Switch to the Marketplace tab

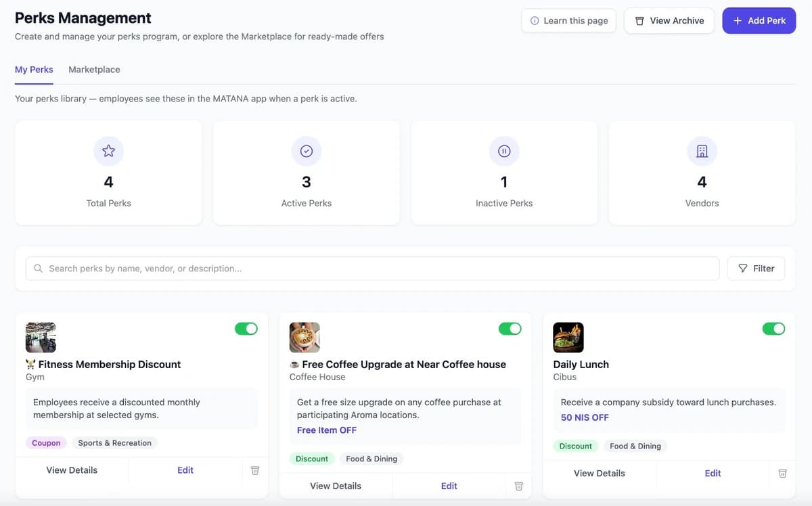point(94,70)
